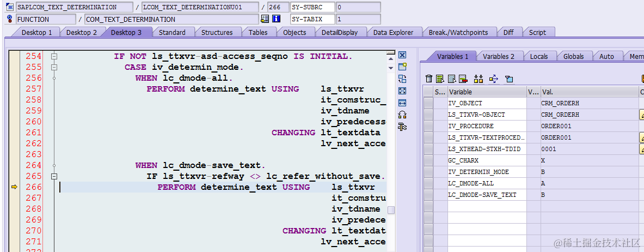Image resolution: width=644 pixels, height=252 pixels.
Task: Click the gray append row icon
Action: (x=452, y=79)
